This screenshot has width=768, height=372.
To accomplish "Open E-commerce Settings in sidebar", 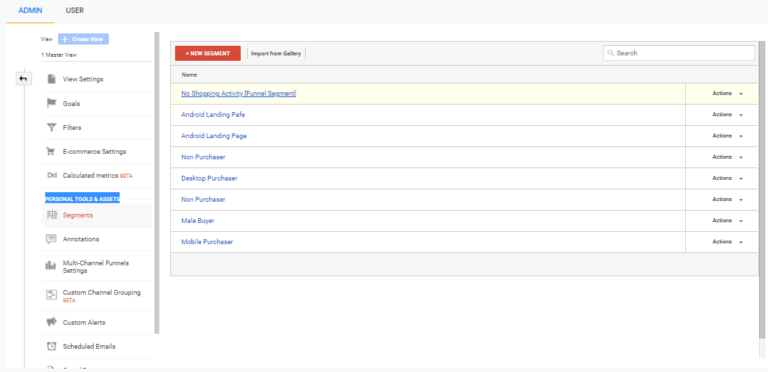I will (x=95, y=152).
